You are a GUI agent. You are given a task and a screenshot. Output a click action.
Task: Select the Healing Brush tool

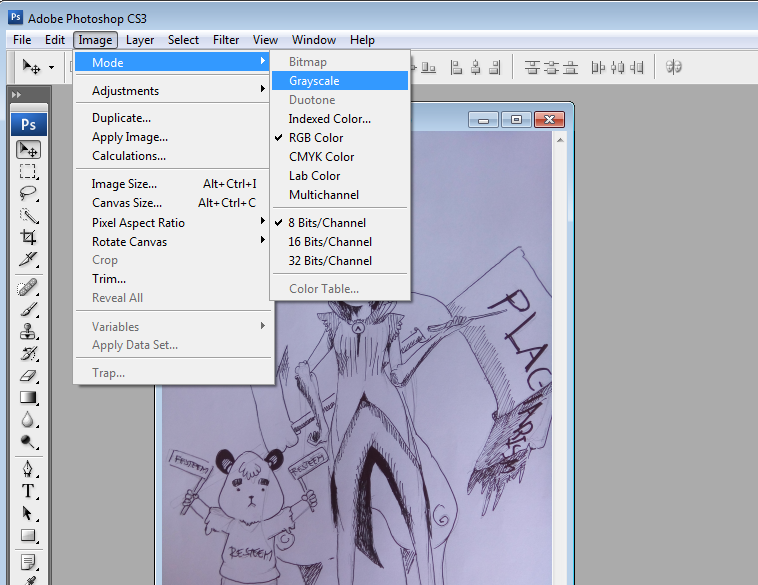28,287
